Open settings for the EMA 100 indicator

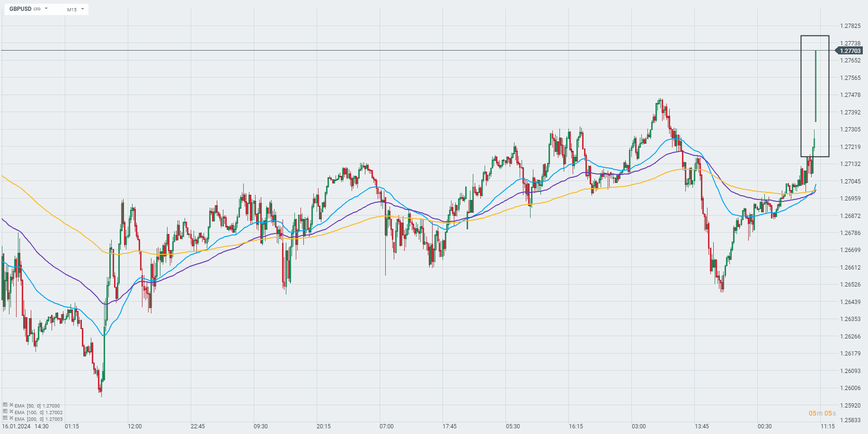pos(5,412)
